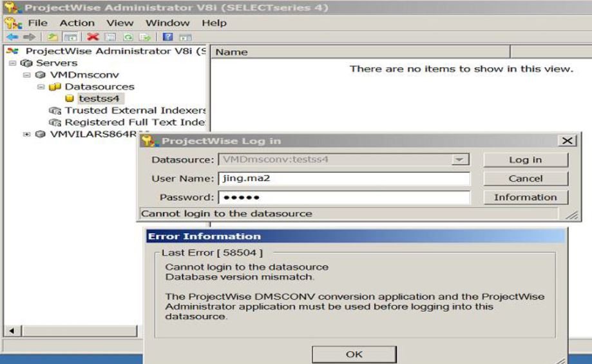The height and width of the screenshot is (364, 592).
Task: Select the Datasources tree item
Action: 100,87
